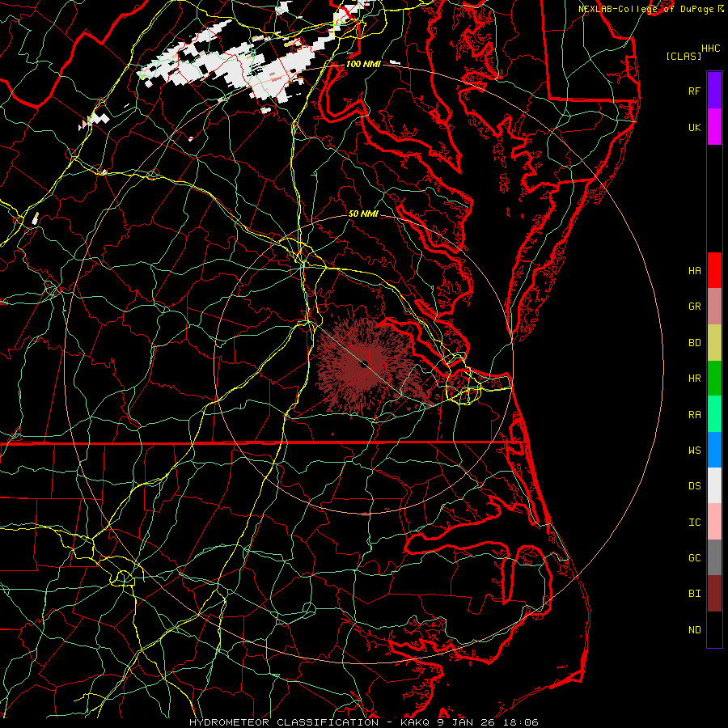
Task: Click the RF purple legend swatch
Action: point(714,91)
